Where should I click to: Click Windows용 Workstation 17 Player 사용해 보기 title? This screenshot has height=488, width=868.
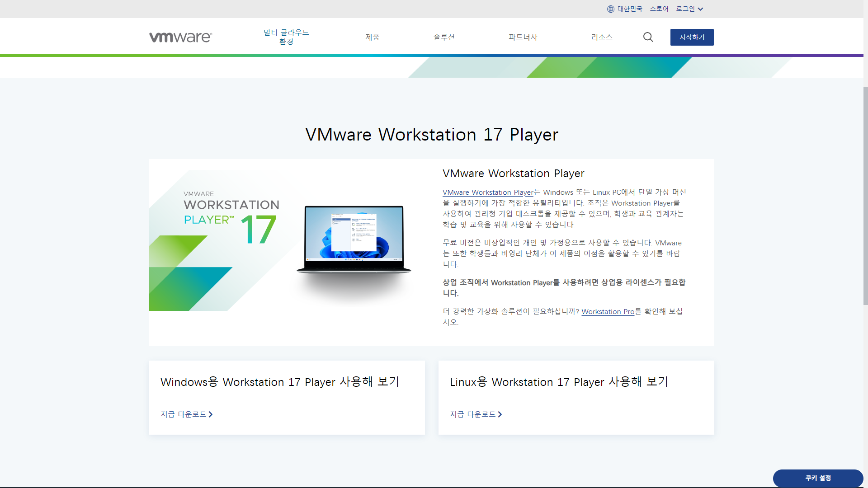click(x=280, y=382)
